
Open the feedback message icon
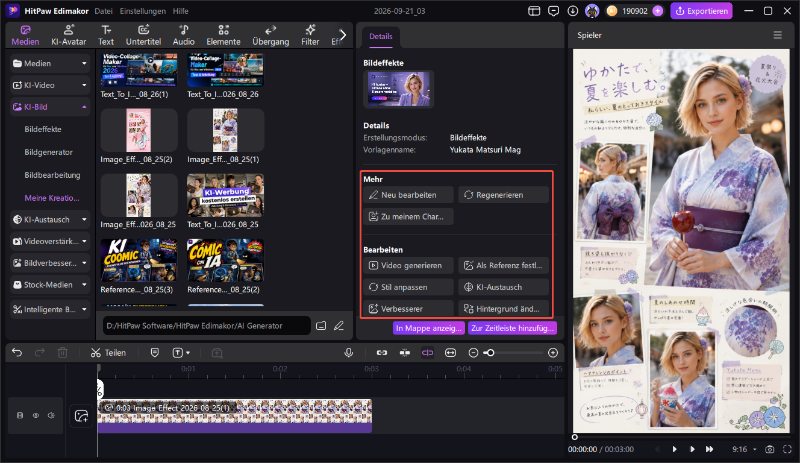[553, 11]
